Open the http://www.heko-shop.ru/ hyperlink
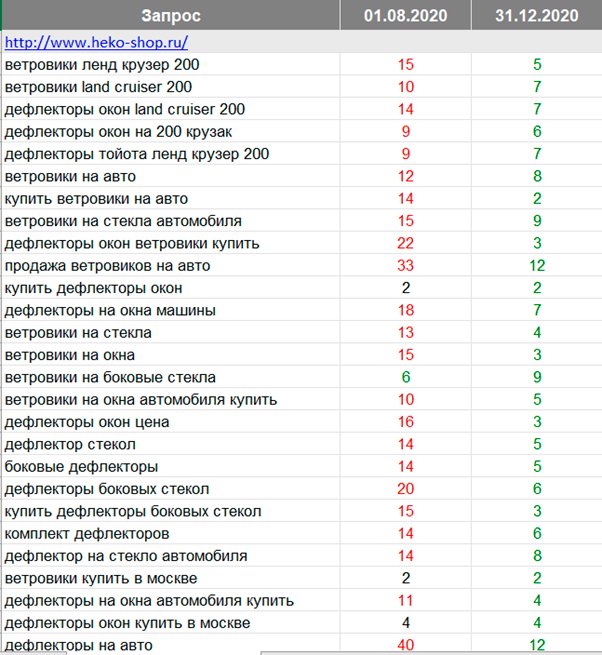The height and width of the screenshot is (655, 602). (x=97, y=42)
